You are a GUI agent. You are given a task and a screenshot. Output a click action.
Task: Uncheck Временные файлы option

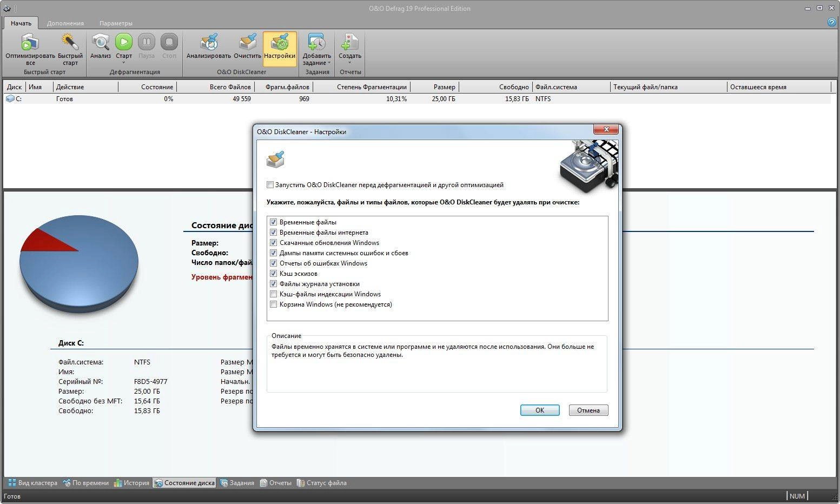coord(274,222)
